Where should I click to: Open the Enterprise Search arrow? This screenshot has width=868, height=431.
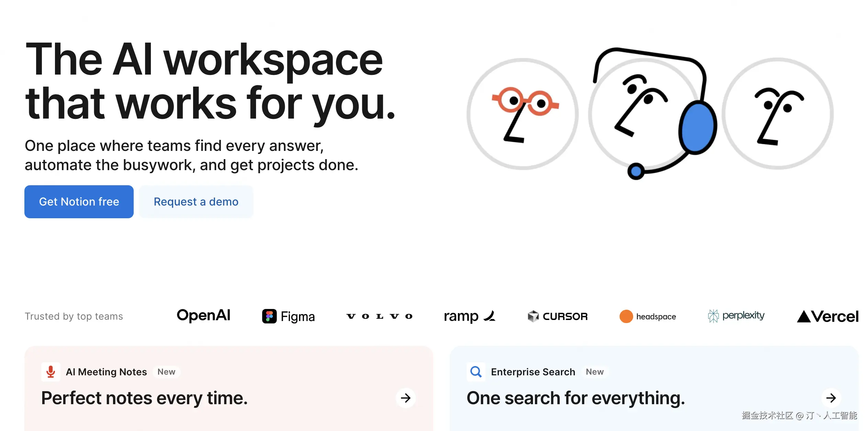pos(831,398)
